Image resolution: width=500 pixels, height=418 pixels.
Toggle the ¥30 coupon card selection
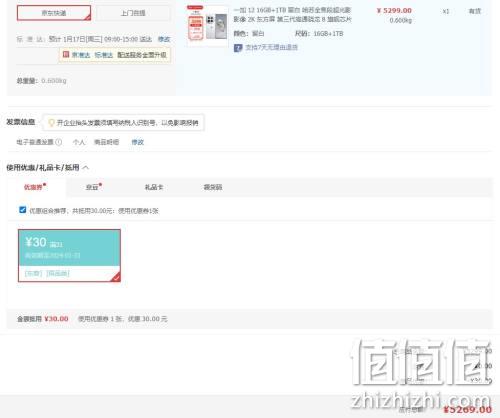[x=69, y=255]
